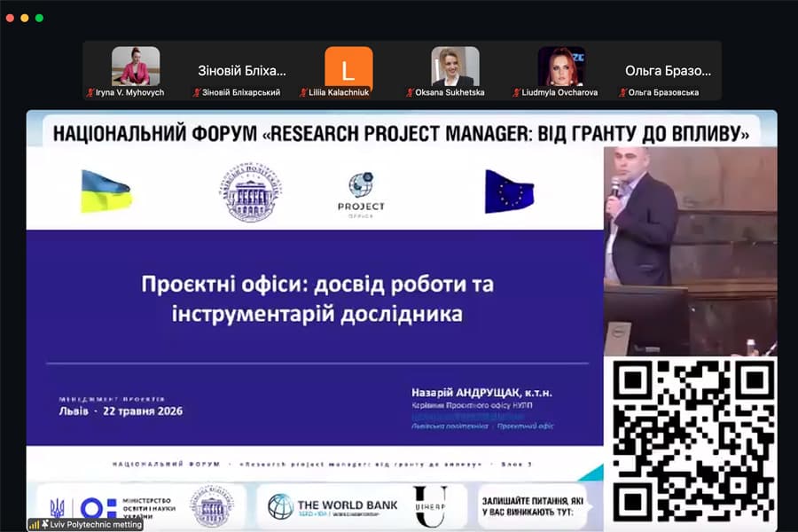Click Iryna V. Myhovych's video thumbnail

pos(136,66)
